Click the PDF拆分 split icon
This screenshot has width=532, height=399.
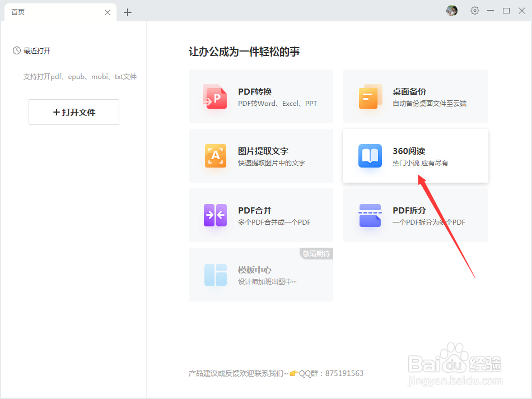[x=370, y=215]
